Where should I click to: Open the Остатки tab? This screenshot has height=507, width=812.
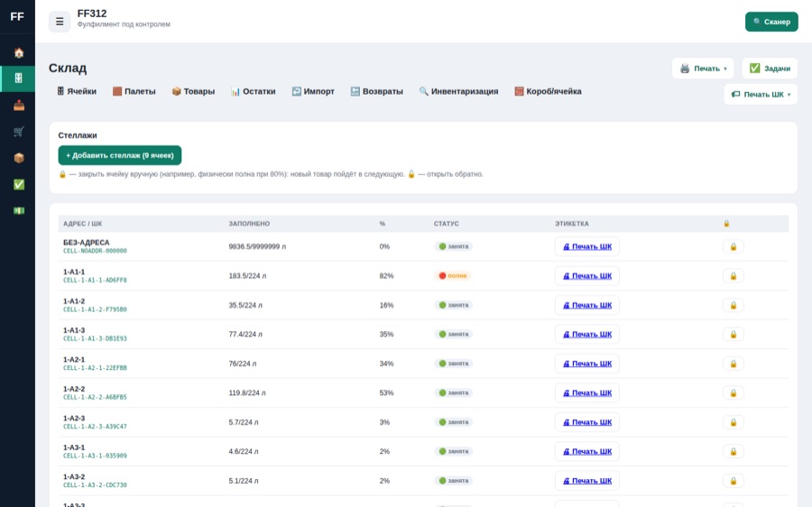pos(253,91)
